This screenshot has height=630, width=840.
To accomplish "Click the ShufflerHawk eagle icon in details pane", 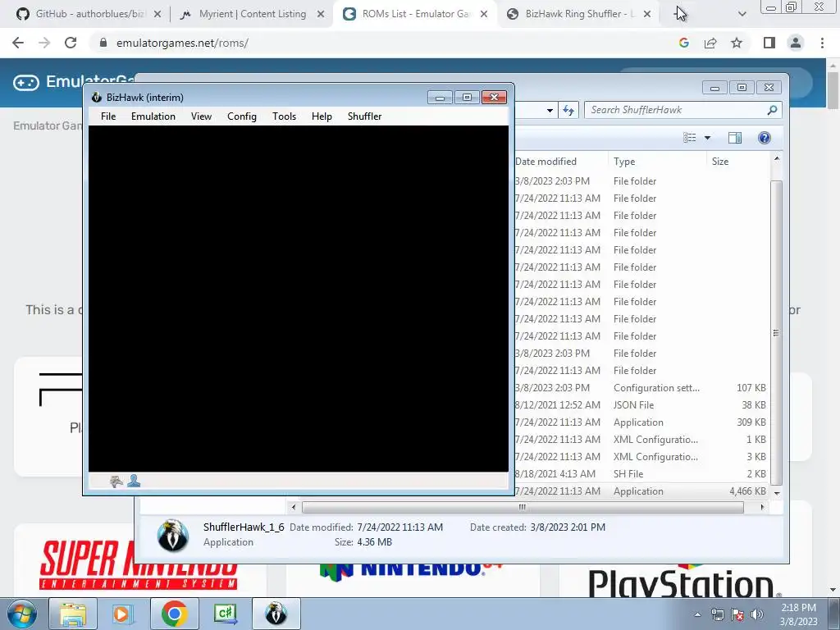I will 173,534.
